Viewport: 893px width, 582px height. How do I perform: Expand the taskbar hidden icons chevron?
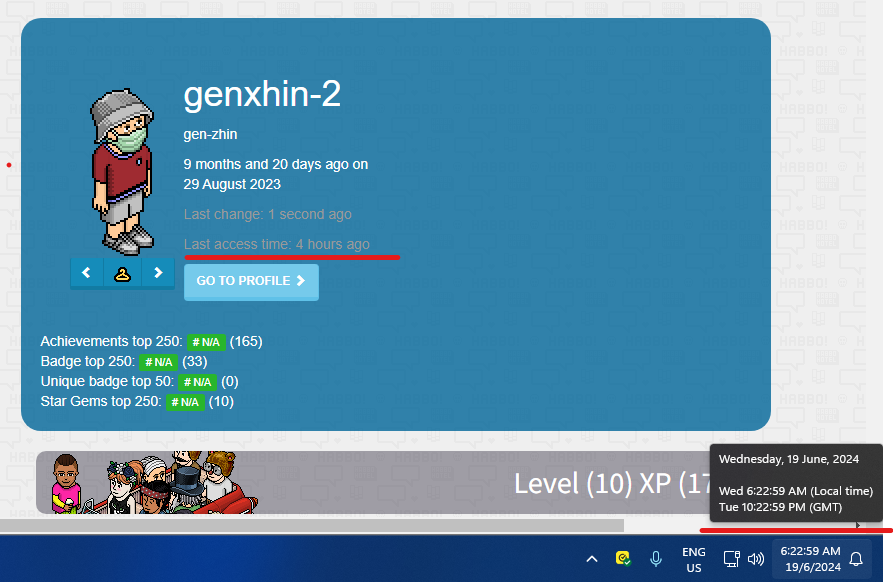click(592, 559)
